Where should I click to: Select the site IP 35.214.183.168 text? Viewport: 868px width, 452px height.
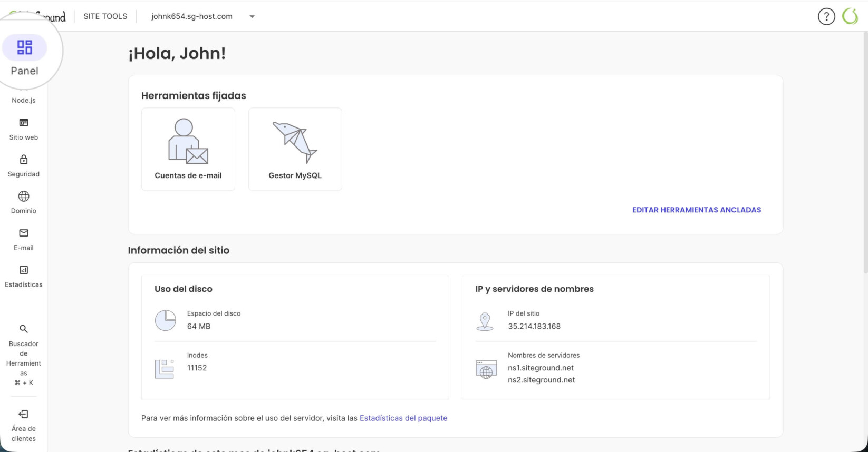pos(534,326)
